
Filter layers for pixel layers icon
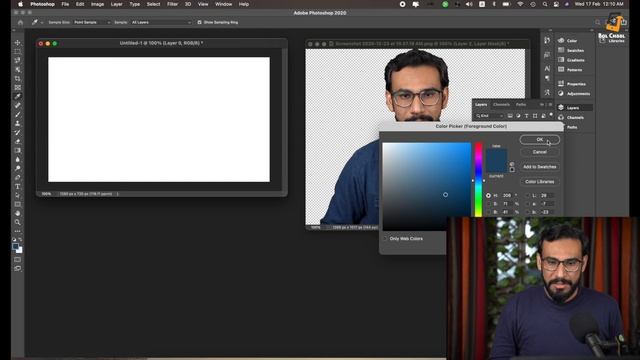510,116
